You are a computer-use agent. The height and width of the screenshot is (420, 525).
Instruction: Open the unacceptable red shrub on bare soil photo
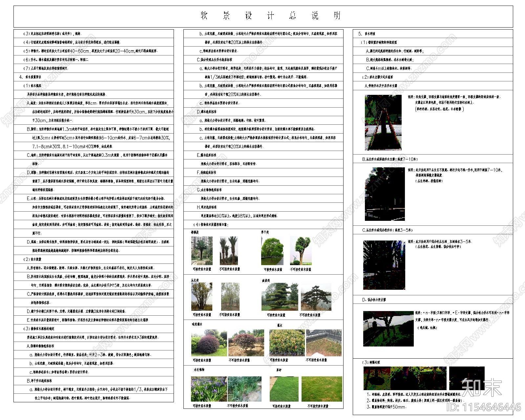click(246, 343)
